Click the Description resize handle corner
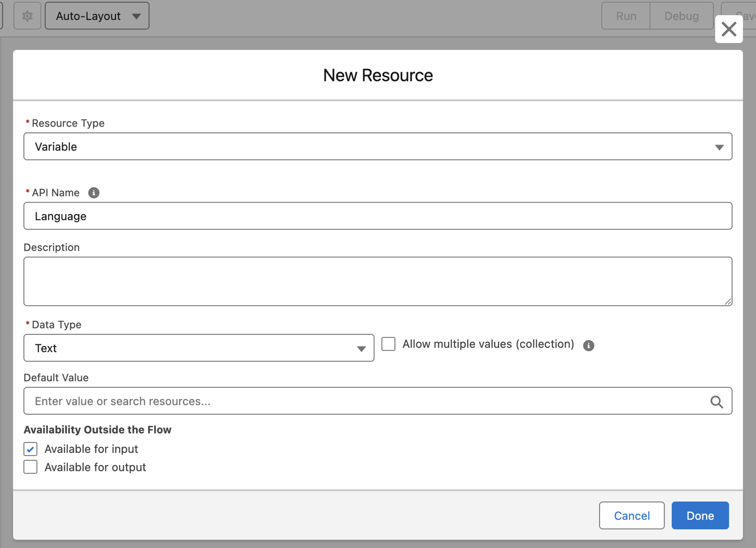The width and height of the screenshot is (756, 548). pos(728,301)
